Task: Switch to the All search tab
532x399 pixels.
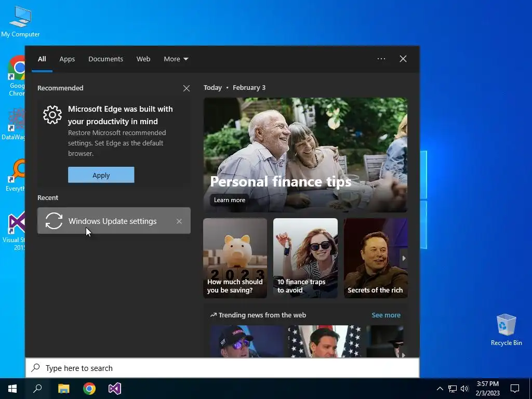Action: (42, 59)
